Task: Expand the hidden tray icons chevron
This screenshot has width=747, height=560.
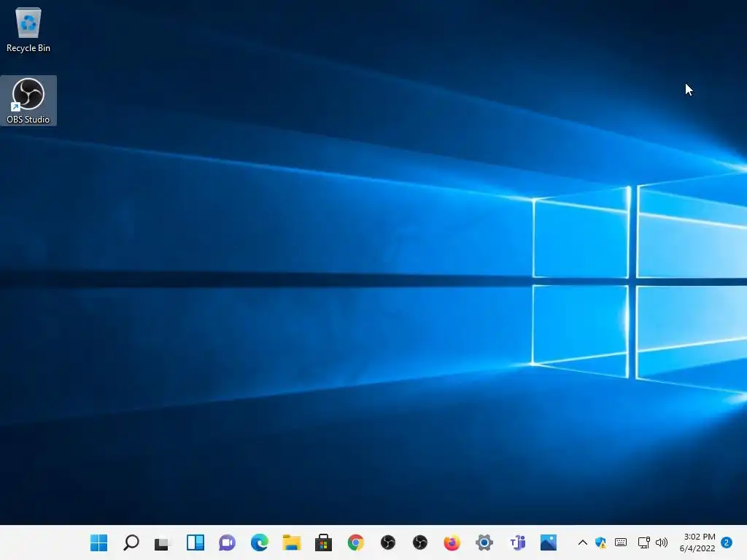Action: [x=582, y=542]
